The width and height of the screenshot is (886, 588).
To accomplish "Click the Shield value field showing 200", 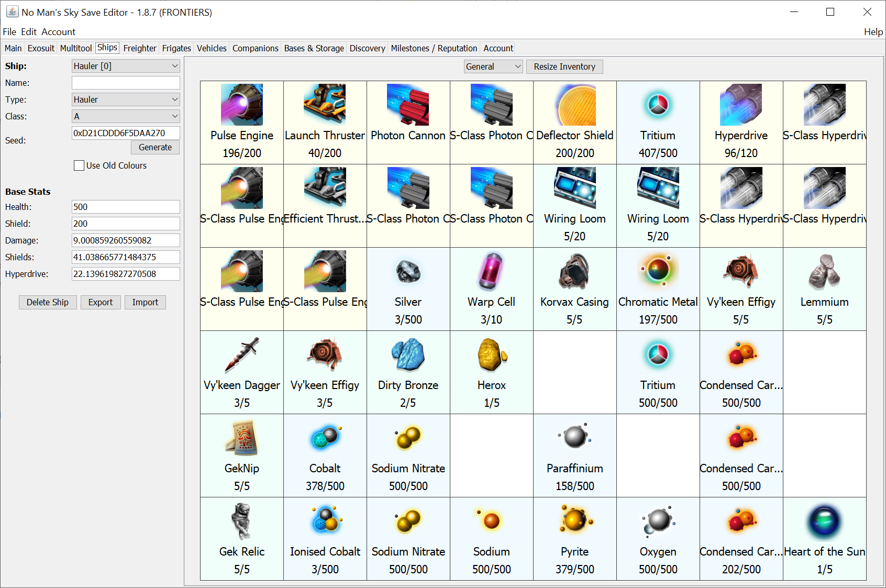I will [x=126, y=224].
